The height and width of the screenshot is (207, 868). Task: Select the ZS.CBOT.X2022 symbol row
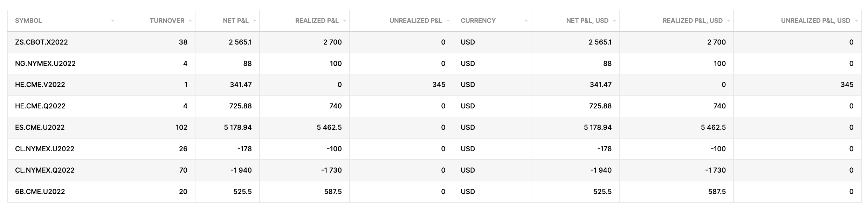tap(41, 42)
